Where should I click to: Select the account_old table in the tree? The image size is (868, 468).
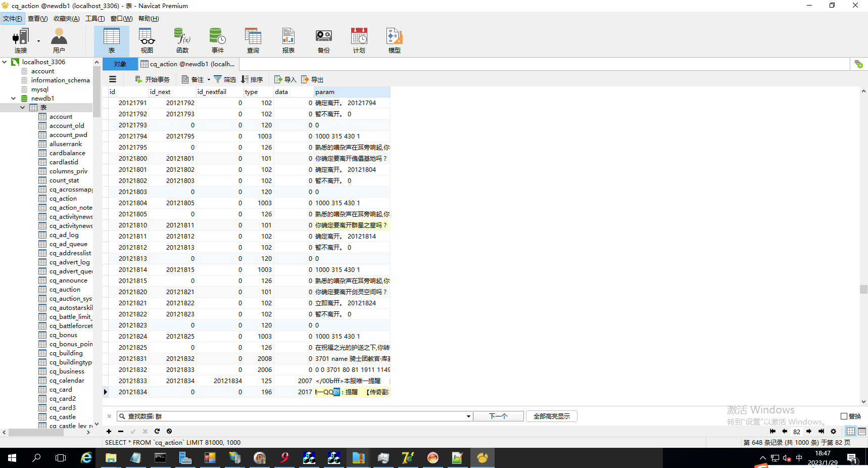pos(67,126)
